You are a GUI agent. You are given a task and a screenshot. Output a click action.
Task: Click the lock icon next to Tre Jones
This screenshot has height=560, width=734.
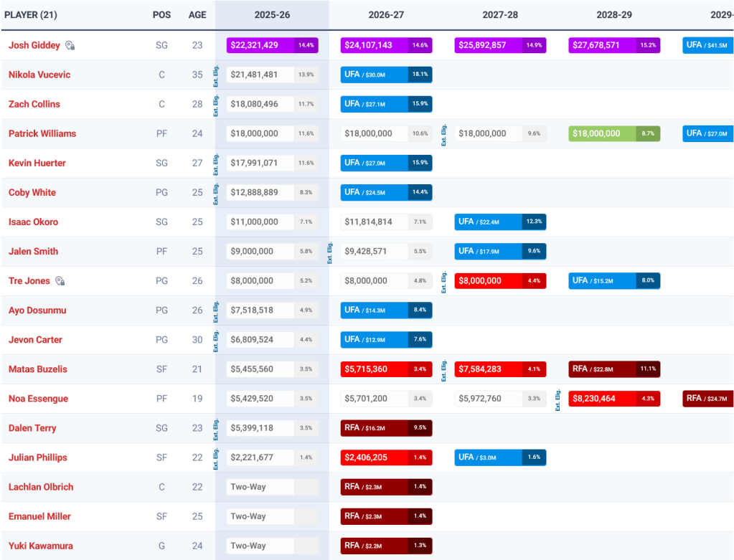pyautogui.click(x=60, y=281)
